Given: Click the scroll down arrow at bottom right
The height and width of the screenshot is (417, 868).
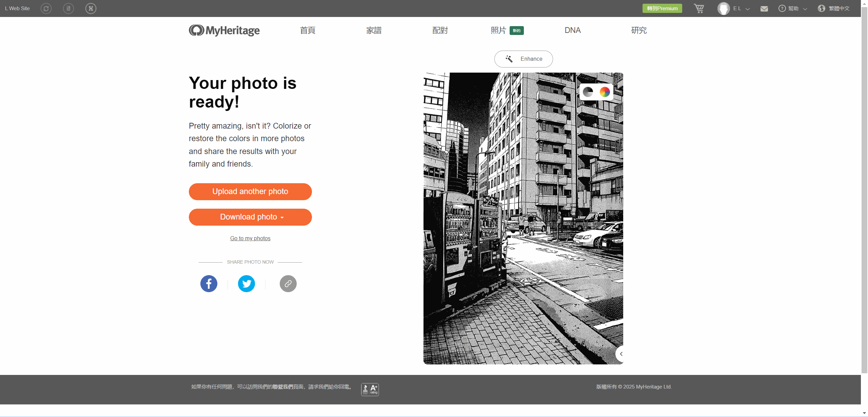Looking at the screenshot, I should click(864, 413).
